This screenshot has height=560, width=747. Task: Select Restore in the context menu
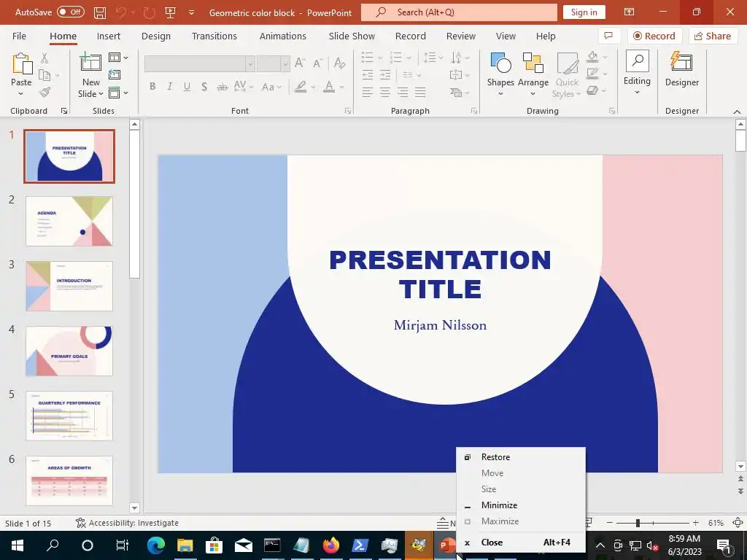click(521, 456)
